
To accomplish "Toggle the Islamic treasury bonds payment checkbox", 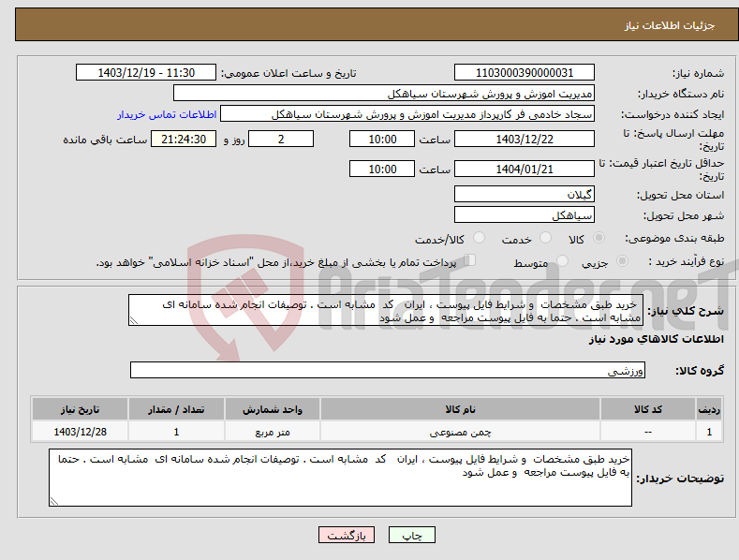I will [470, 260].
